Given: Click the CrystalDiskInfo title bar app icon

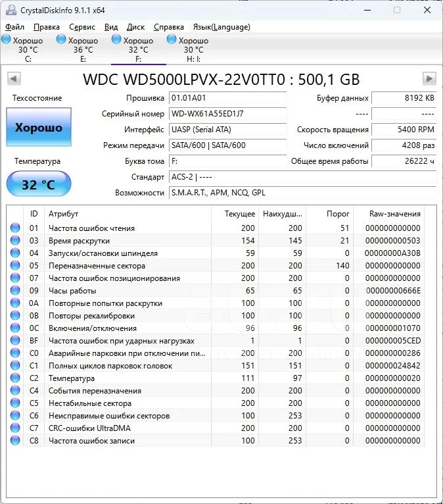Looking at the screenshot, I should (11, 10).
